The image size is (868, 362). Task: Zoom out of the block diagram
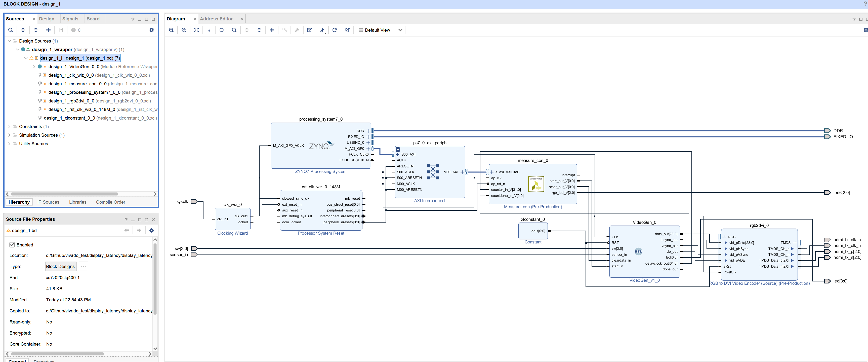point(184,30)
